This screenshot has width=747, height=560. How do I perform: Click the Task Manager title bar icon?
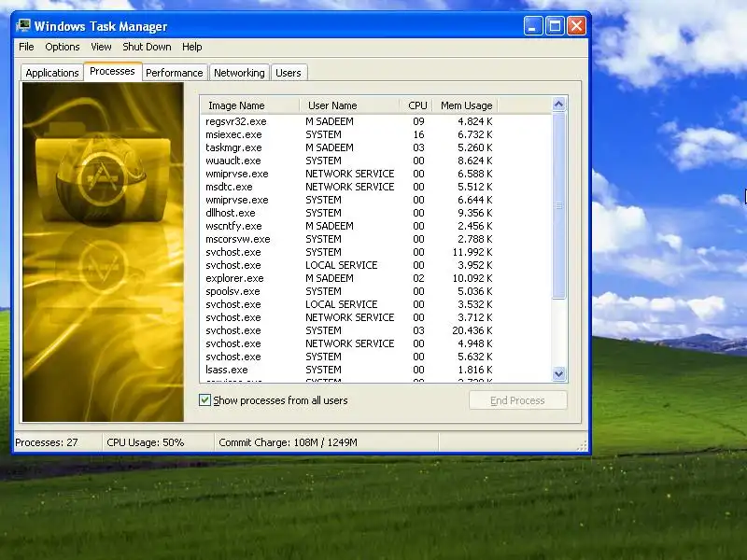pos(23,25)
